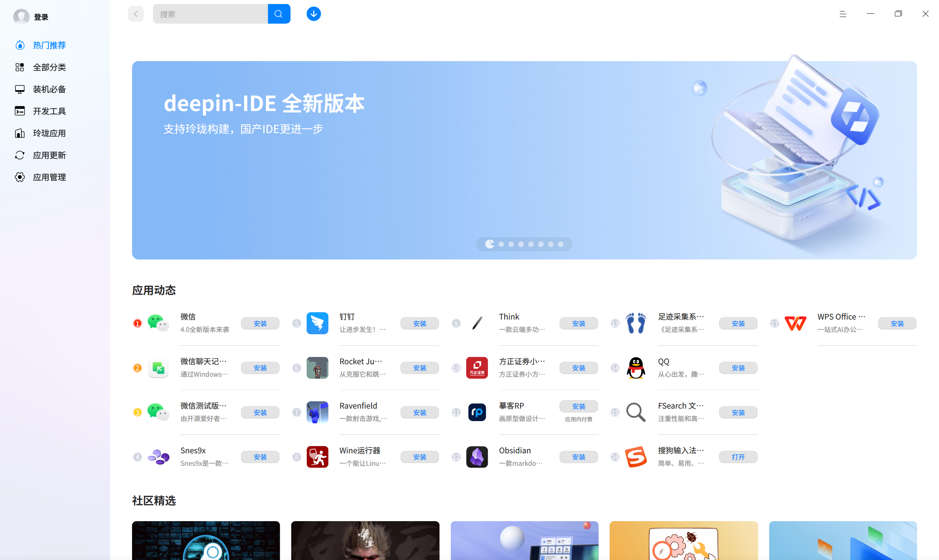Click the 足迹采集系… app name
Screen dimensions: 939x560
point(681,317)
